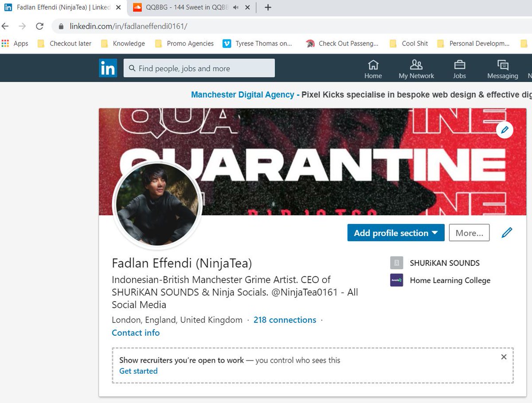Click the SHURiKAN SOUNDS company logo icon
The height and width of the screenshot is (403, 532).
coord(396,263)
